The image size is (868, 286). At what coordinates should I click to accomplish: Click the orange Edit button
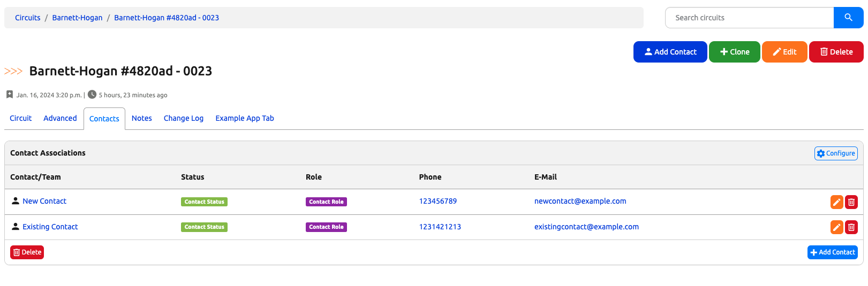coord(784,52)
